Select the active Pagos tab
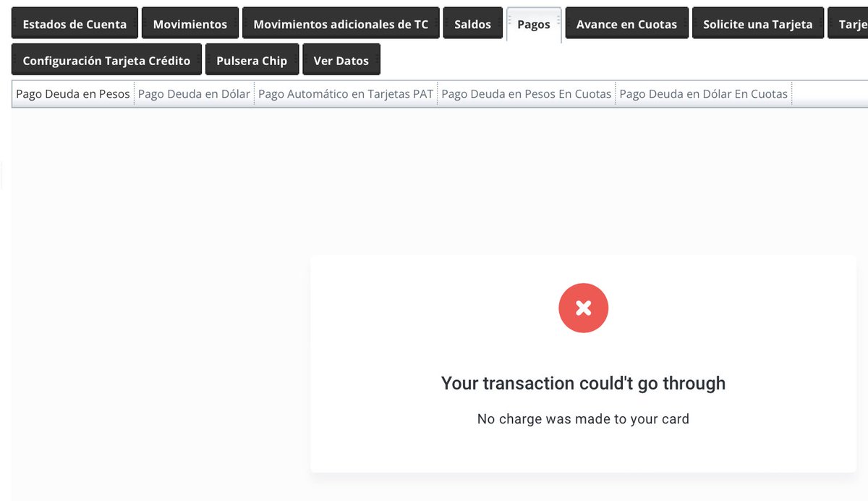Viewport: 868px width, 501px height. coord(534,25)
